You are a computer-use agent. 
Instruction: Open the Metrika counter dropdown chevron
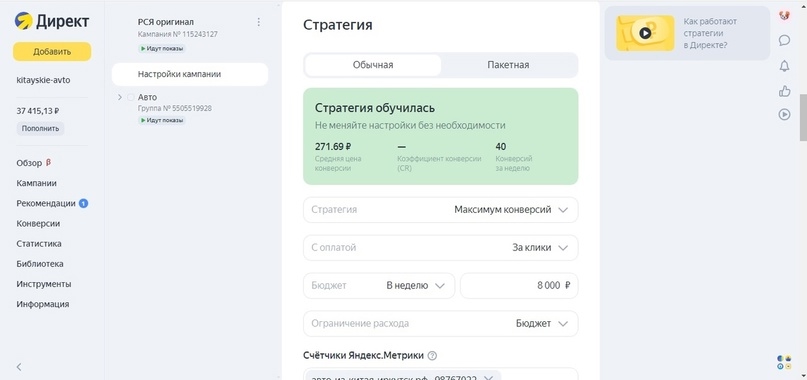tap(489, 377)
